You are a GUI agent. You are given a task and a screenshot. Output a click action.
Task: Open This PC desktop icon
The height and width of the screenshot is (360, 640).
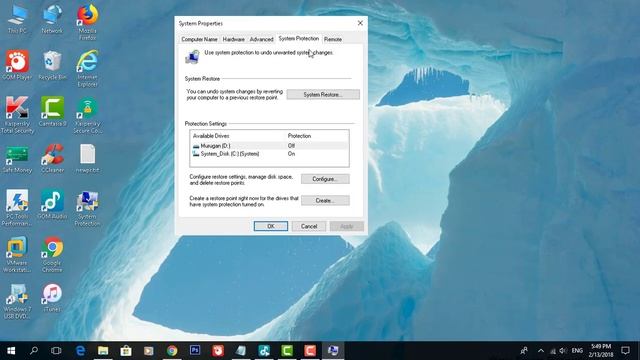[x=17, y=19]
